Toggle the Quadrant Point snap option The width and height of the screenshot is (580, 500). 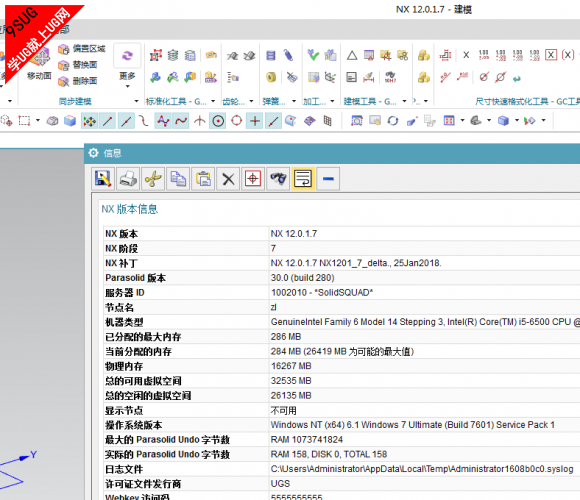(x=236, y=121)
